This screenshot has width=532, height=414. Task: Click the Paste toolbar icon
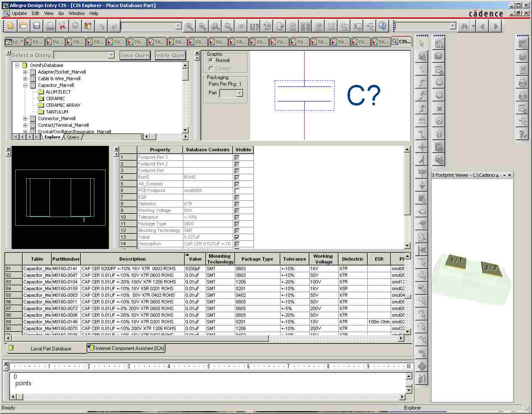88,25
